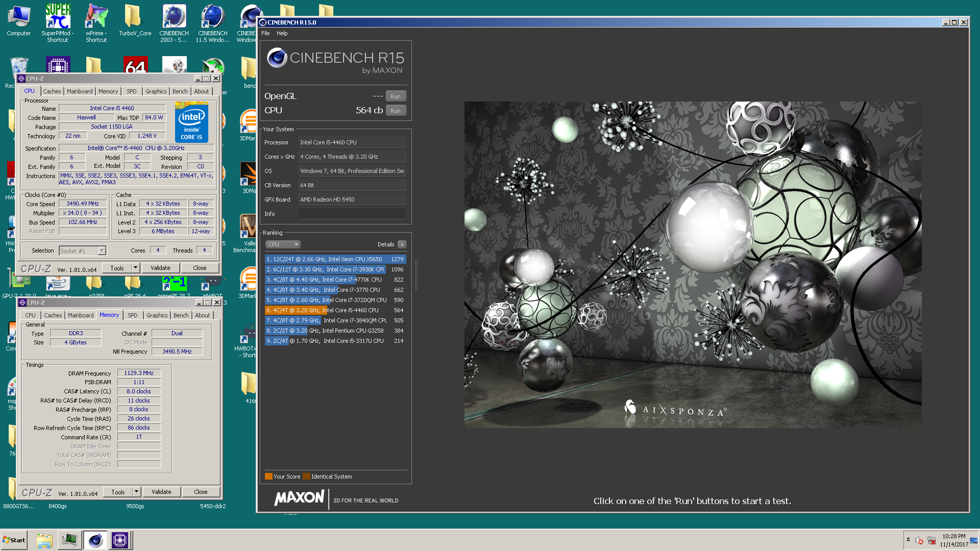This screenshot has width=980, height=551.
Task: Open Windows Explorer from the taskbar
Action: [x=44, y=540]
